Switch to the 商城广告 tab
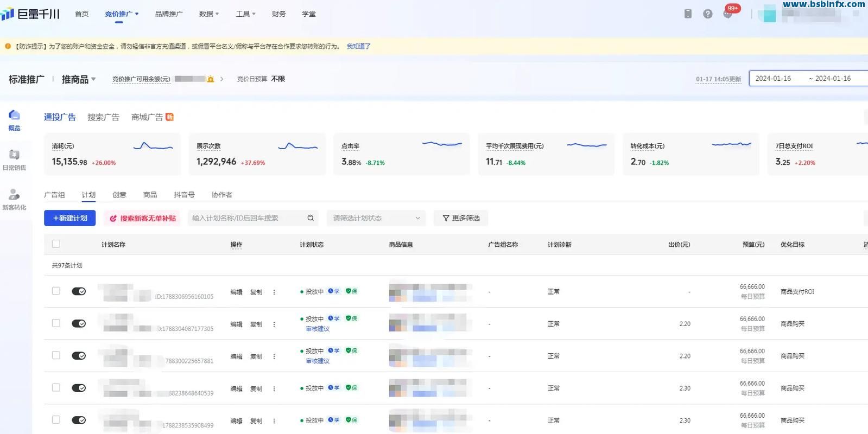Image resolution: width=868 pixels, height=434 pixels. pyautogui.click(x=152, y=117)
